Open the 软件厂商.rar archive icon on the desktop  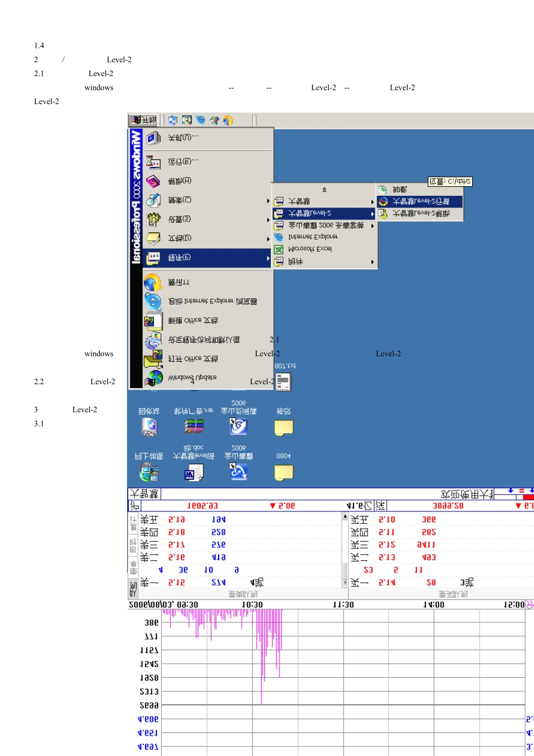click(x=194, y=427)
